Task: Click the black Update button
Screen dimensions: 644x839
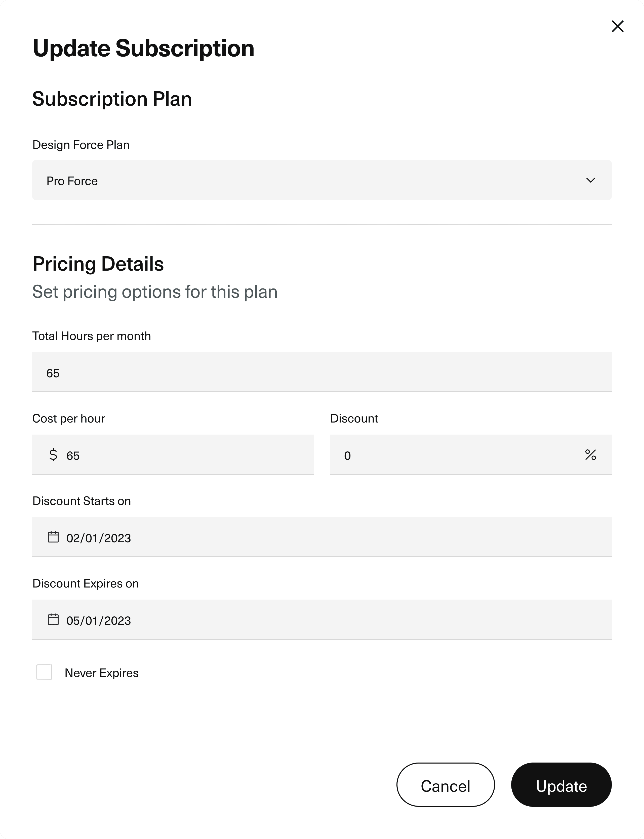Action: pyautogui.click(x=561, y=786)
